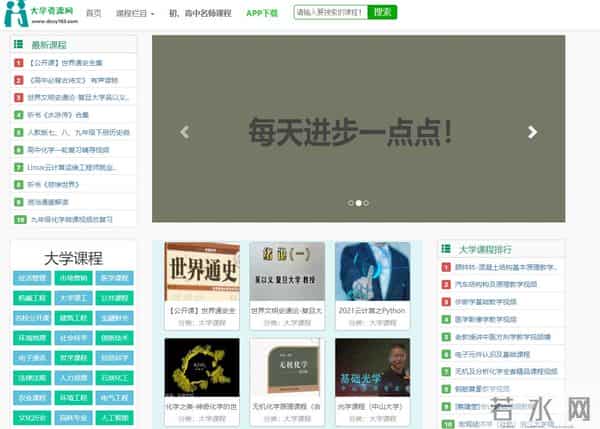Click the course search input field

pos(331,12)
